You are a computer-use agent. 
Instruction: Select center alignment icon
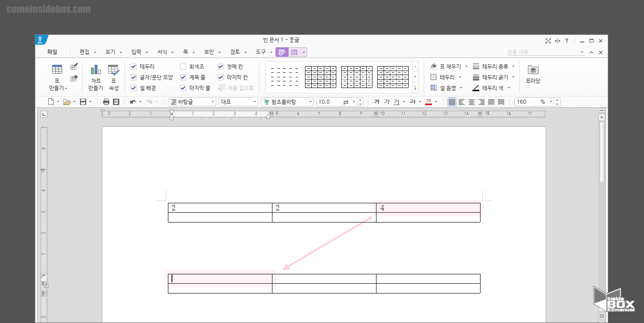472,102
